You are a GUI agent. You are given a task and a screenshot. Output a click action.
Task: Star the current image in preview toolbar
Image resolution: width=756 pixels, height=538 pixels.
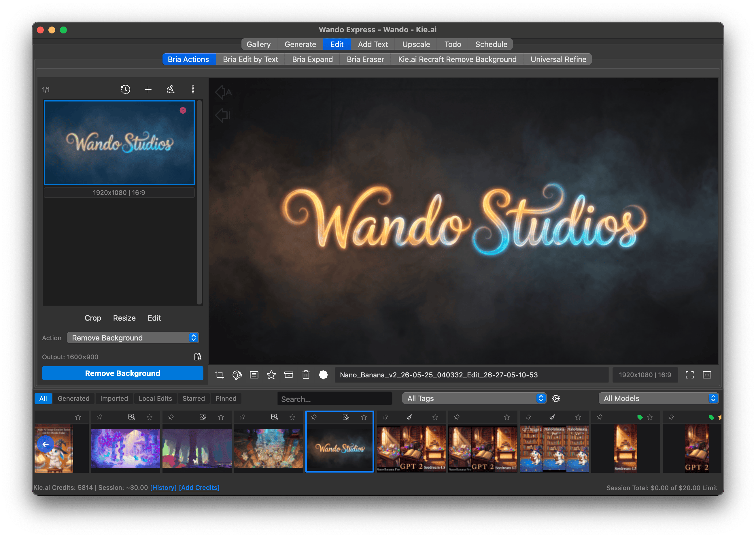(271, 375)
